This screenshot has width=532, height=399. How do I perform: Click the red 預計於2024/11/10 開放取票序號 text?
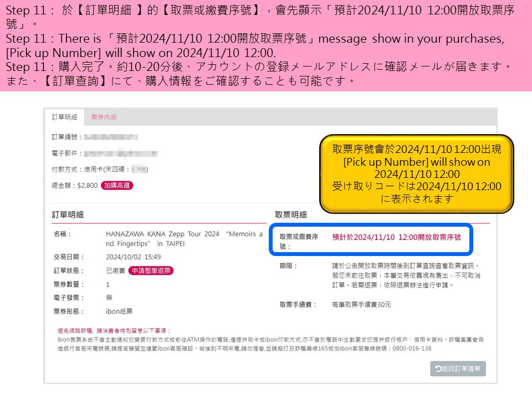coord(396,237)
